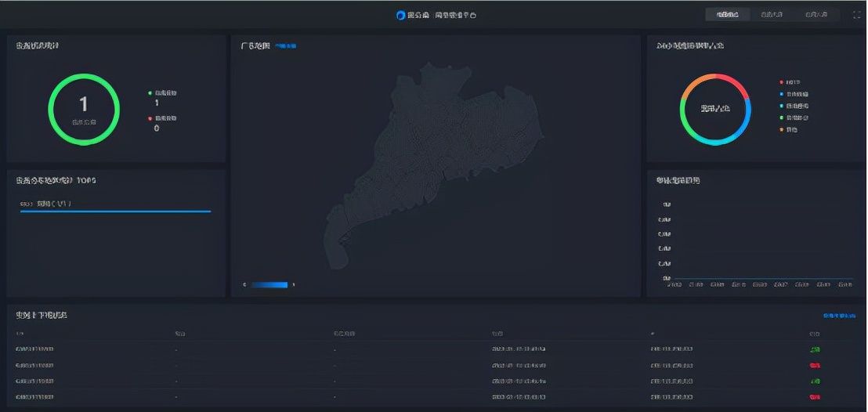Viewport: 868px width, 412px height.
Task: Open the blue link in the table panel header
Action: (837, 316)
